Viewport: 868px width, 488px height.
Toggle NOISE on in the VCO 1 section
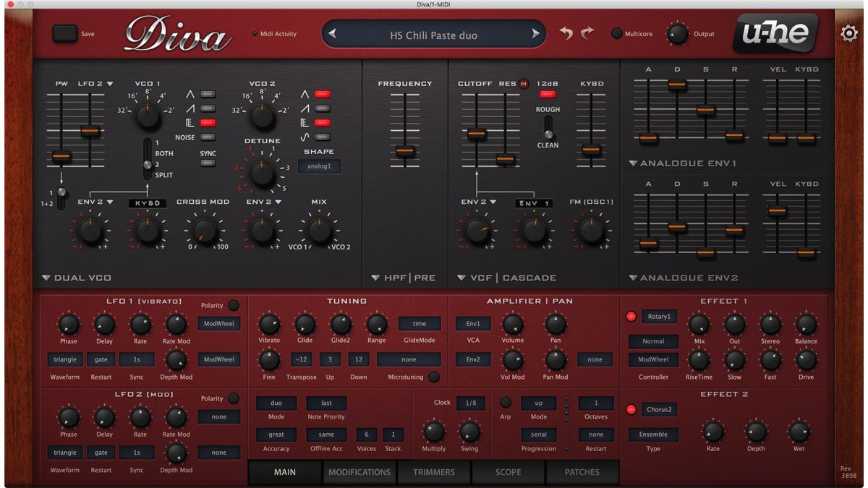click(x=207, y=137)
